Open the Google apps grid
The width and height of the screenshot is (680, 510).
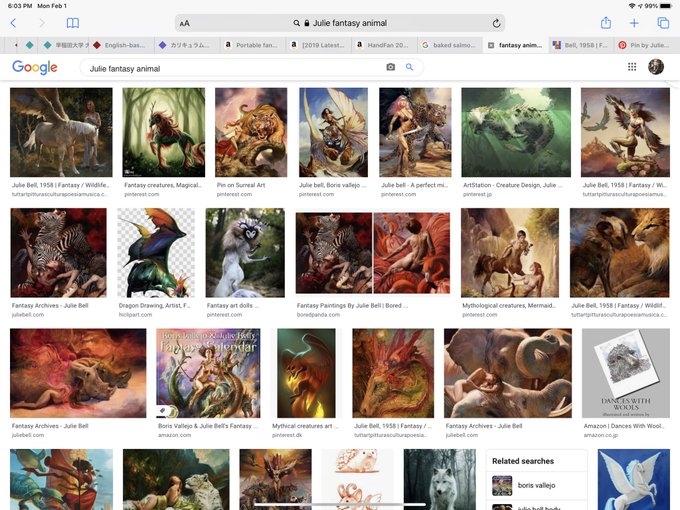click(x=632, y=67)
